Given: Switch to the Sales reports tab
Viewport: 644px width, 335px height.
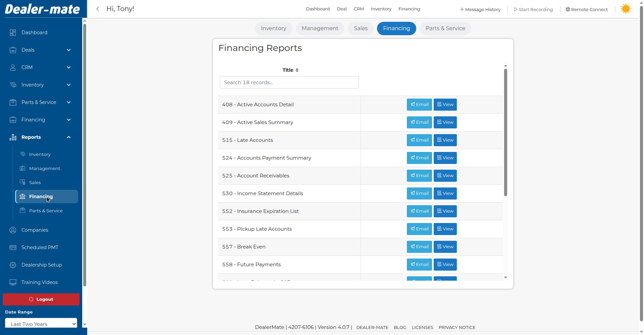Looking at the screenshot, I should tap(361, 29).
